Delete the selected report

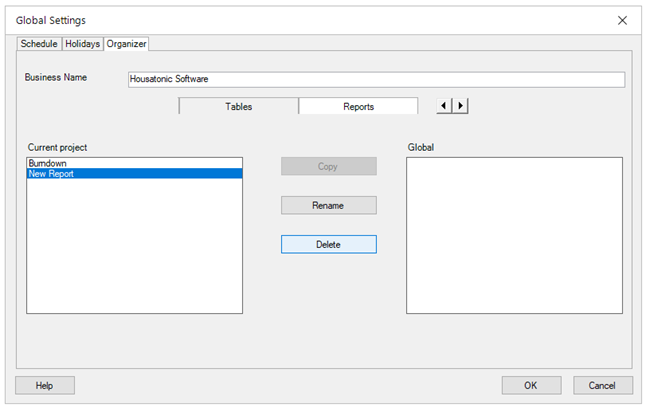(328, 244)
